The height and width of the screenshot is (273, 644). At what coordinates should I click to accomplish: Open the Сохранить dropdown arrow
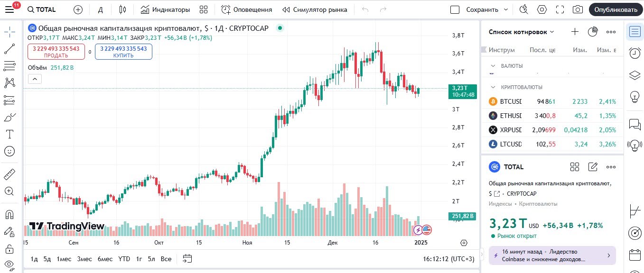pyautogui.click(x=505, y=9)
